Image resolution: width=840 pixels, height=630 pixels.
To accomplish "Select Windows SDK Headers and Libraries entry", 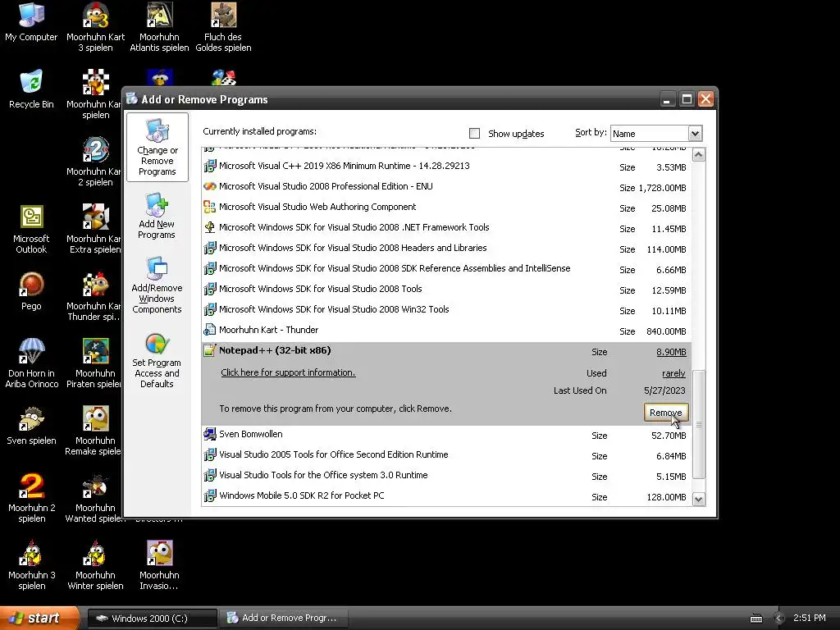I will (447, 249).
